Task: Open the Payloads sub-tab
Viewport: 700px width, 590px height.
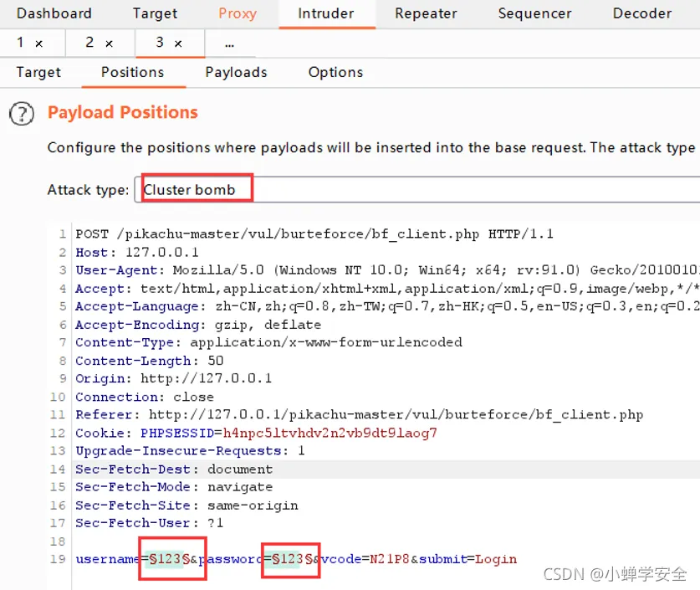Action: 236,72
